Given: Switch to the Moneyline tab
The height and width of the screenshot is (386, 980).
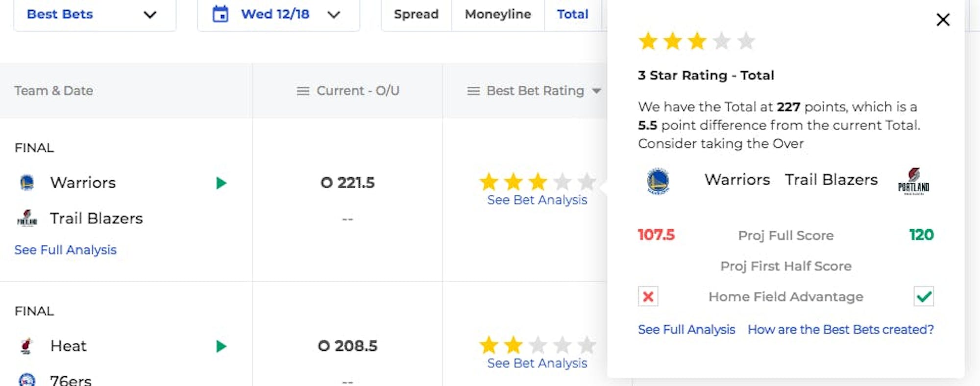Looking at the screenshot, I should pos(498,15).
